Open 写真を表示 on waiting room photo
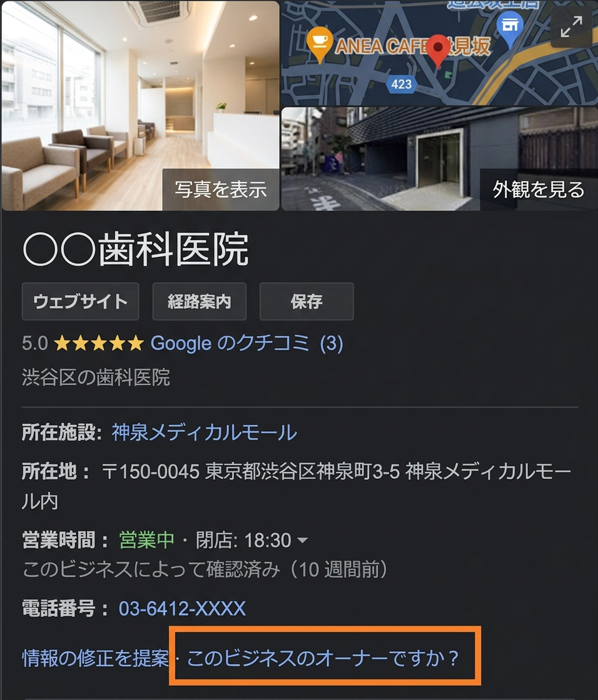Image resolution: width=598 pixels, height=700 pixels. (220, 189)
